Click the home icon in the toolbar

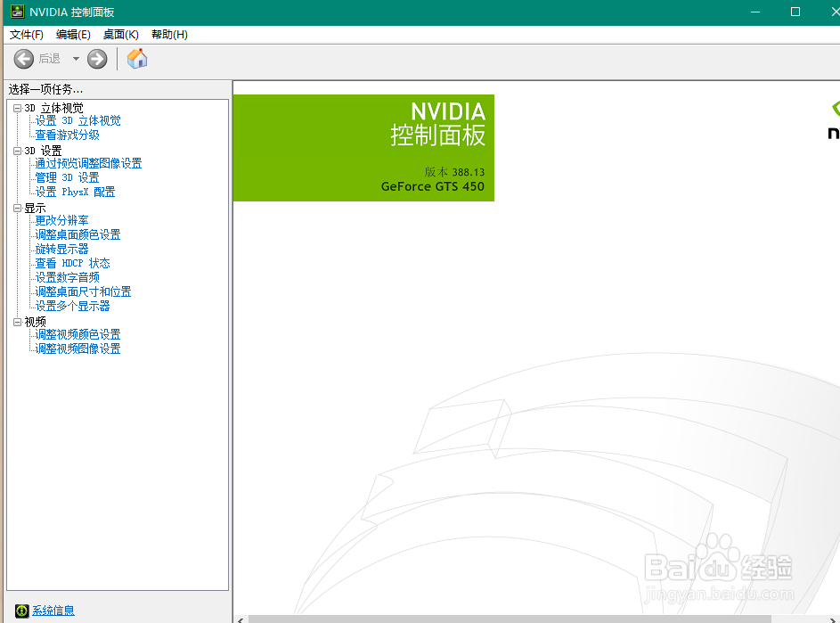(x=136, y=59)
